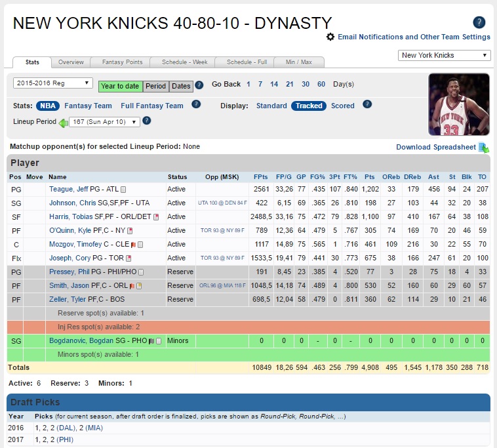
Task: Click the Download Spreadsheet link
Action: tap(436, 147)
